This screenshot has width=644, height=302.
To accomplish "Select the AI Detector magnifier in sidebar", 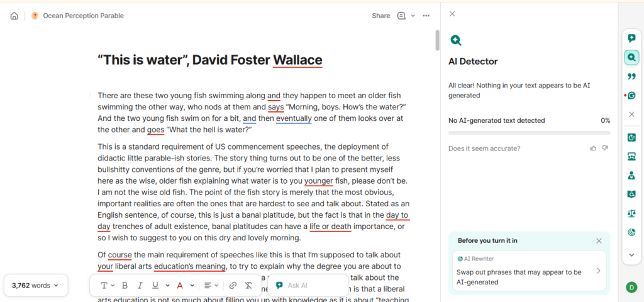I will pos(631,57).
